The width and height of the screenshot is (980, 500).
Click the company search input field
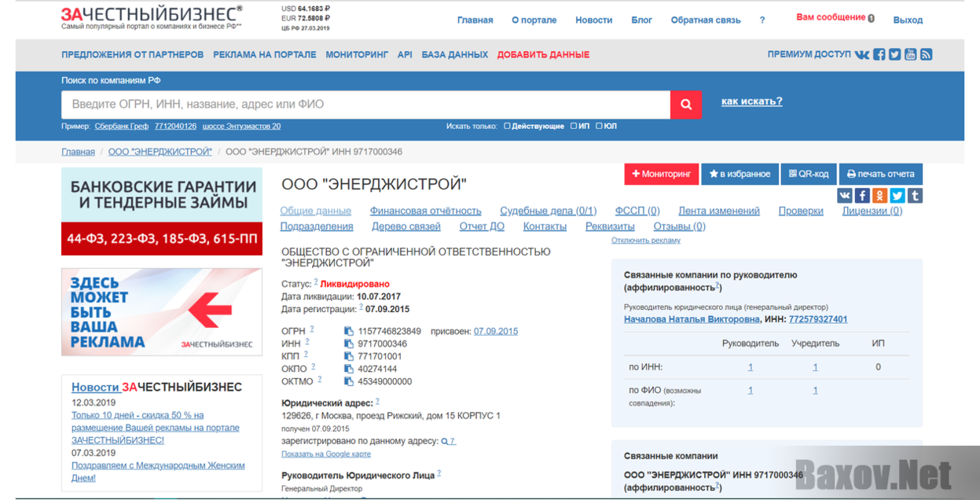tap(365, 105)
